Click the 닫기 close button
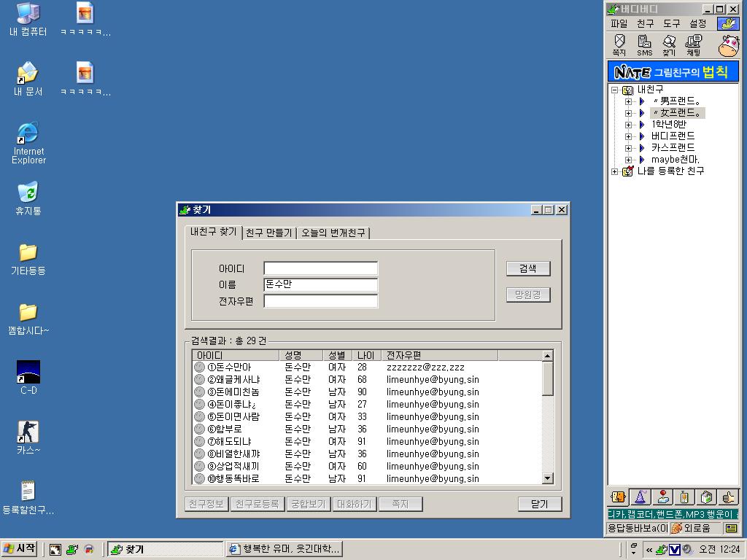The image size is (747, 560). coord(540,504)
